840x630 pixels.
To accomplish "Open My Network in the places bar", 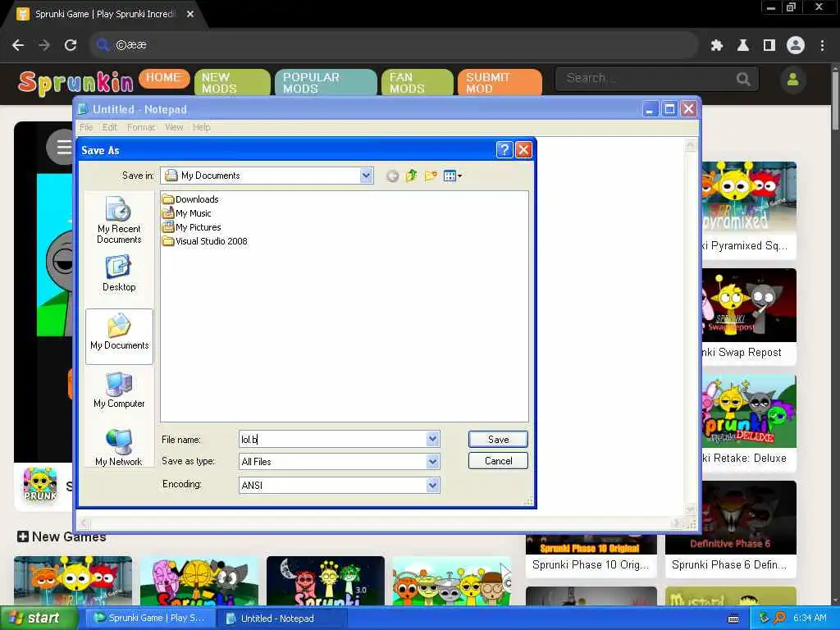I will pyautogui.click(x=119, y=448).
